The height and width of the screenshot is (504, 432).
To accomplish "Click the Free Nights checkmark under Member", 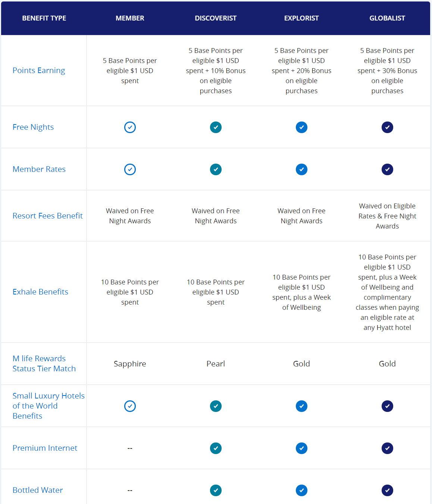I will 130,127.
